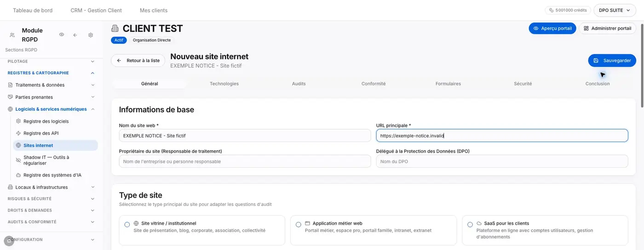644x250 pixels.
Task: Click the Administrer portail button
Action: pyautogui.click(x=607, y=28)
